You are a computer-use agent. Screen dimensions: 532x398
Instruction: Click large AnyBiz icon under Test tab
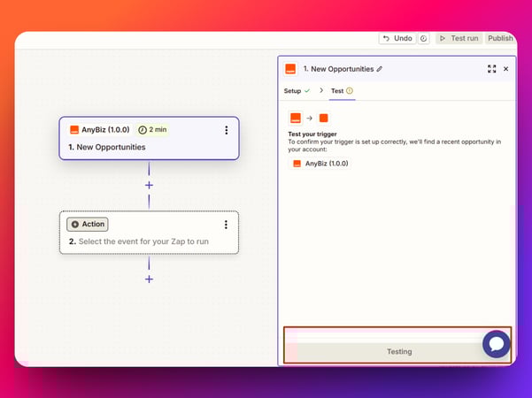(x=296, y=118)
